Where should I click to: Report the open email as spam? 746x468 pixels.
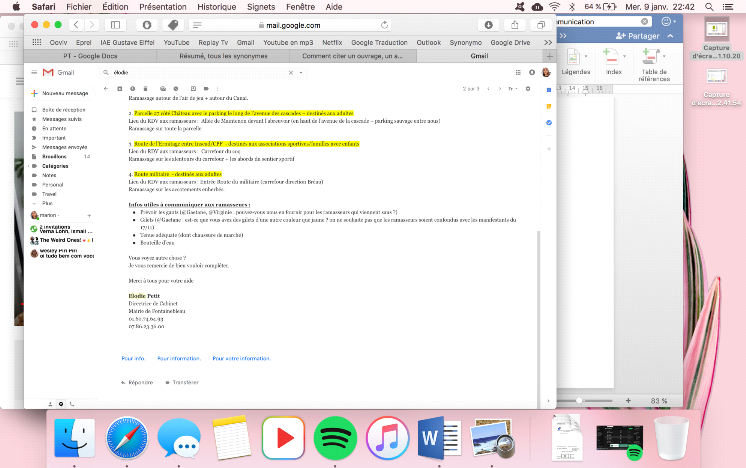click(133, 88)
